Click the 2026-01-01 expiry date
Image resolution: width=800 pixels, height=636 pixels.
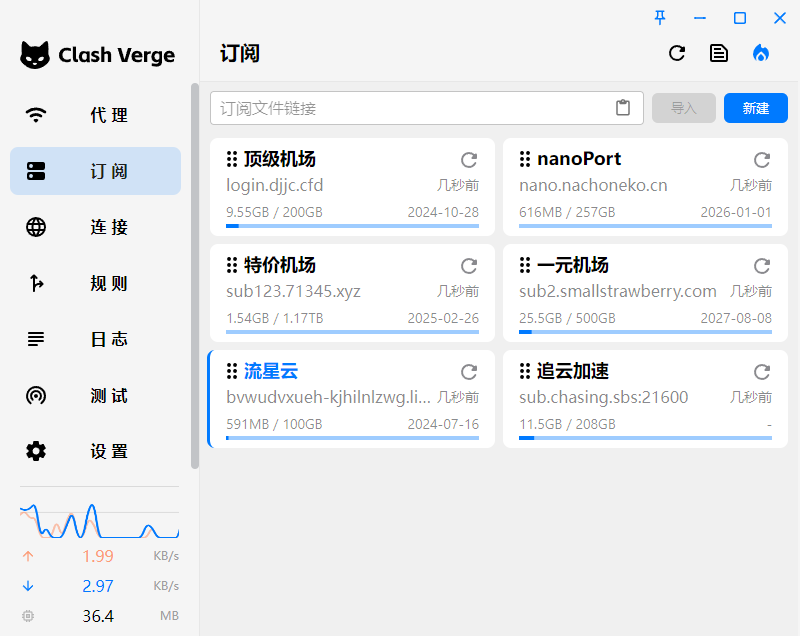736,212
